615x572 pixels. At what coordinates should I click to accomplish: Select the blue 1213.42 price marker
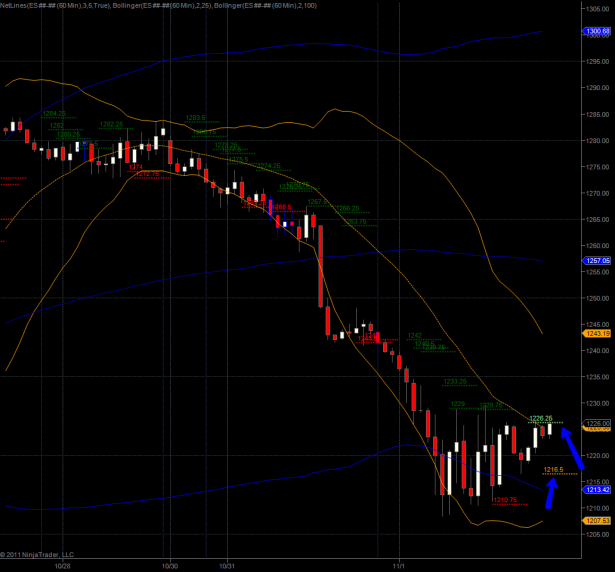596,490
